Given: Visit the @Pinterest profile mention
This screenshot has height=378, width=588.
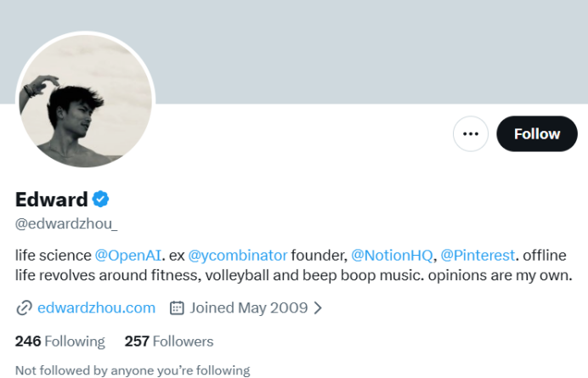Looking at the screenshot, I should pyautogui.click(x=478, y=255).
